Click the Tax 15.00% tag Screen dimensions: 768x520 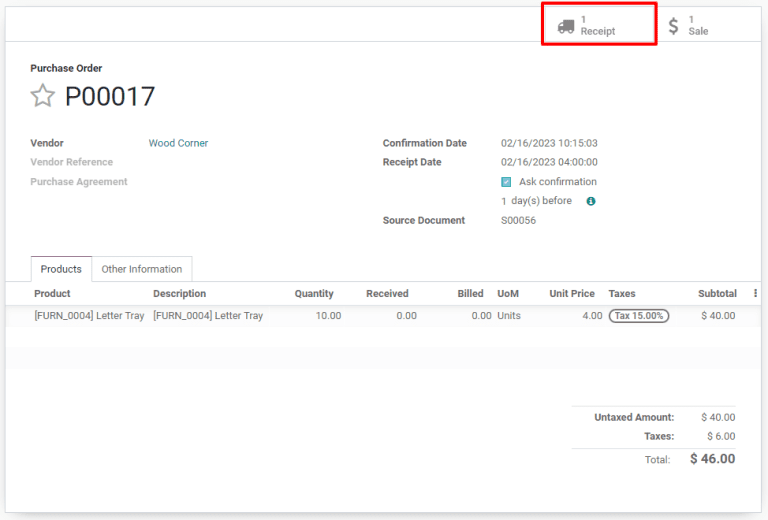639,316
